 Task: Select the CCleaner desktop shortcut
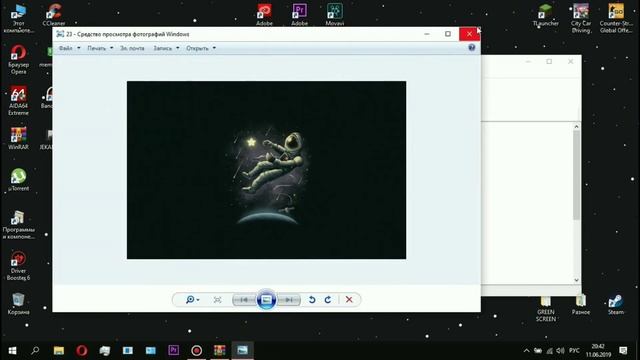click(x=54, y=14)
